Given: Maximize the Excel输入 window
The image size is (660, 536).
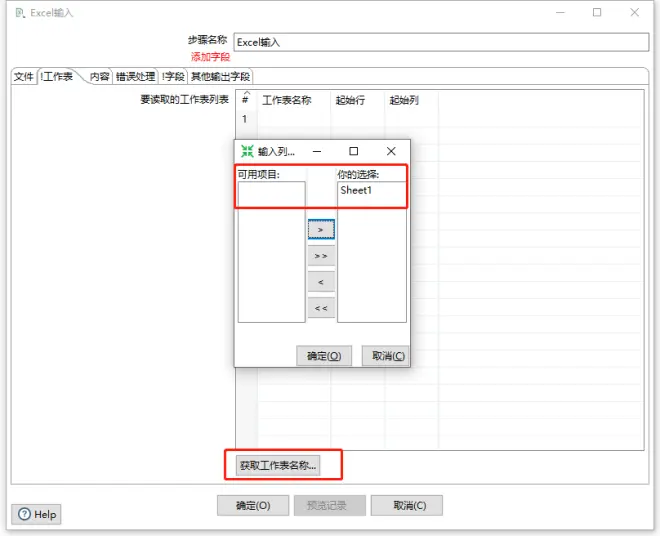Looking at the screenshot, I should pos(597,12).
